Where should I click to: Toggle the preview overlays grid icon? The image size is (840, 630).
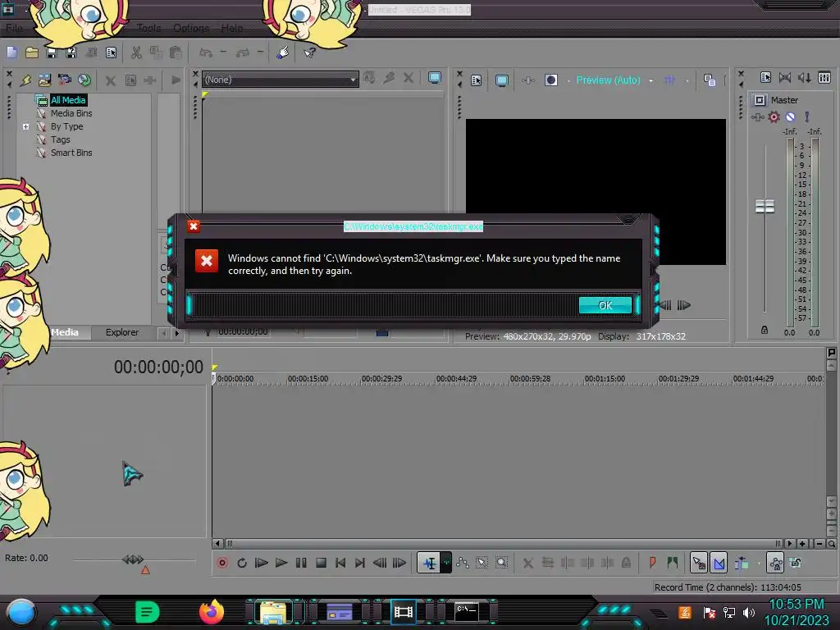pos(669,80)
